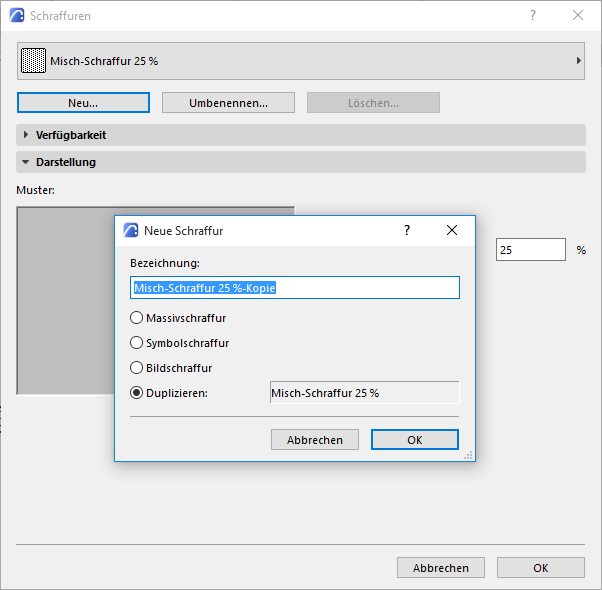Select the Symbolschraffur radio option
The image size is (602, 590).
tap(137, 343)
